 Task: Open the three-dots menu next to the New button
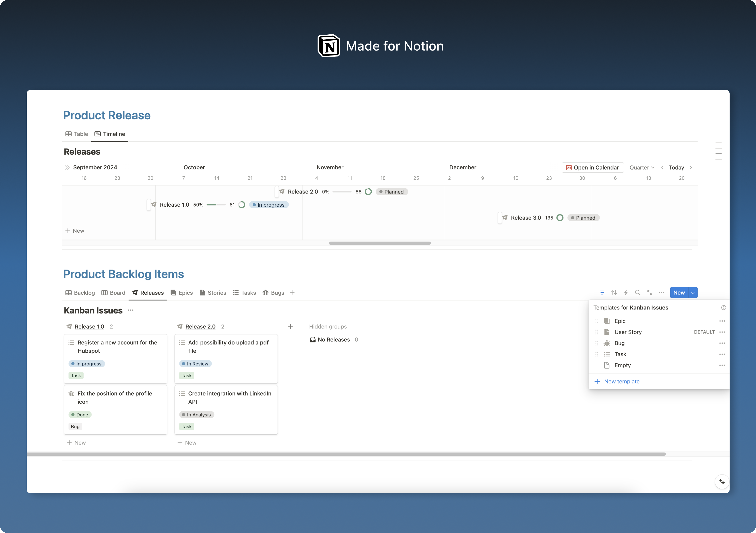(x=661, y=293)
